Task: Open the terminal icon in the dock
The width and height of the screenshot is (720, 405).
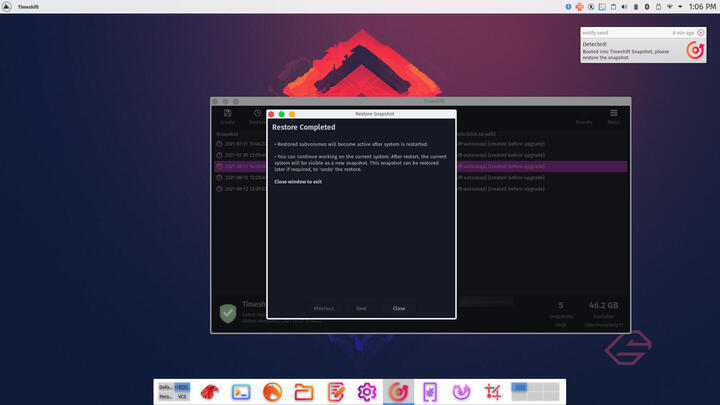Action: 241,392
